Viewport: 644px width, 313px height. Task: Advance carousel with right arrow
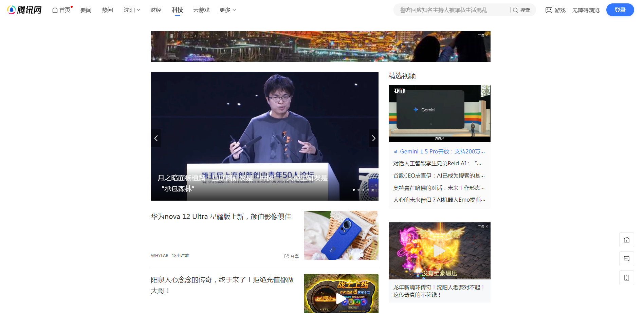(373, 138)
